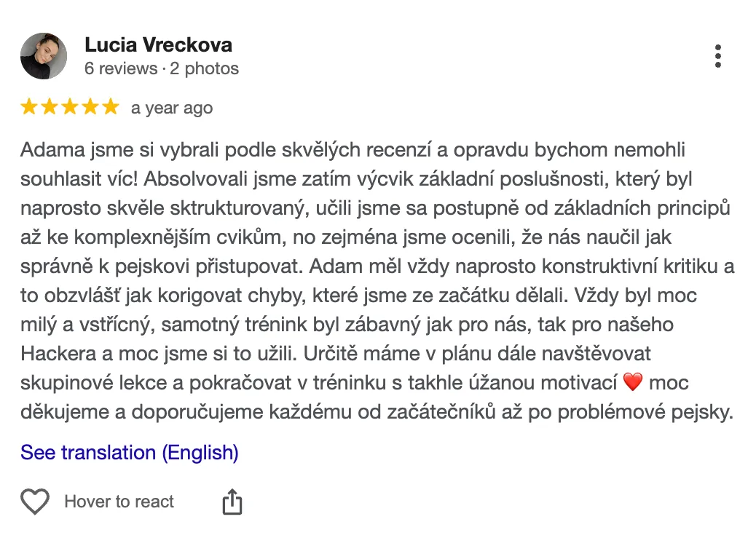Click the red heart emoji in review

(633, 381)
